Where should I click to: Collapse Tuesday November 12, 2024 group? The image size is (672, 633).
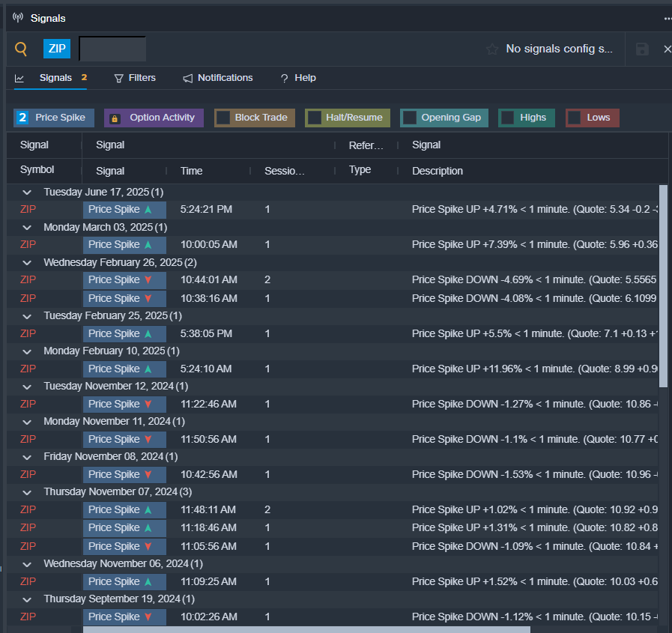[x=27, y=387]
